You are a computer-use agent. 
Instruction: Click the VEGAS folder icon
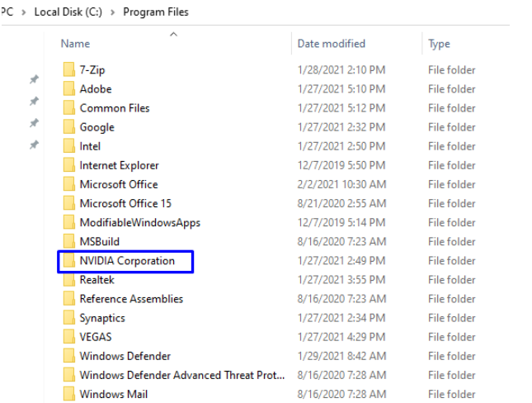click(69, 336)
